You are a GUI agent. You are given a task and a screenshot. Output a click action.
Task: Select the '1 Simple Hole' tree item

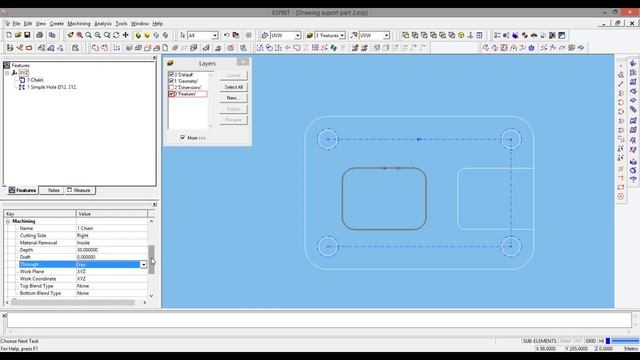[x=52, y=87]
